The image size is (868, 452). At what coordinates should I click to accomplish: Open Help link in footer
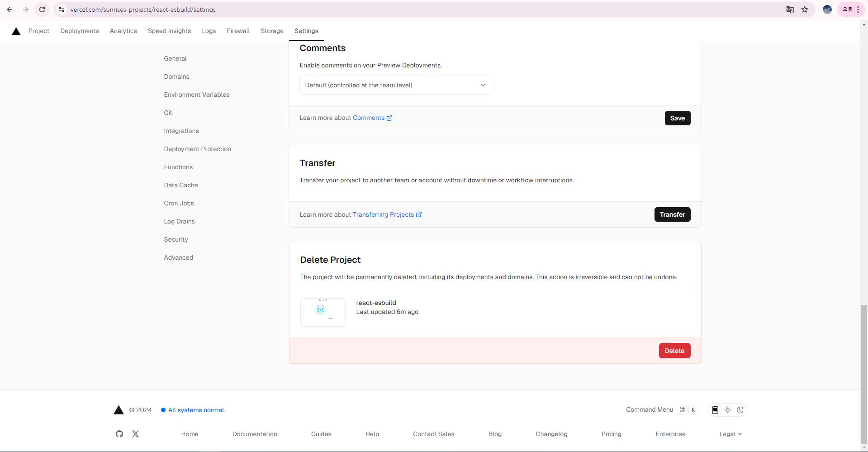372,434
